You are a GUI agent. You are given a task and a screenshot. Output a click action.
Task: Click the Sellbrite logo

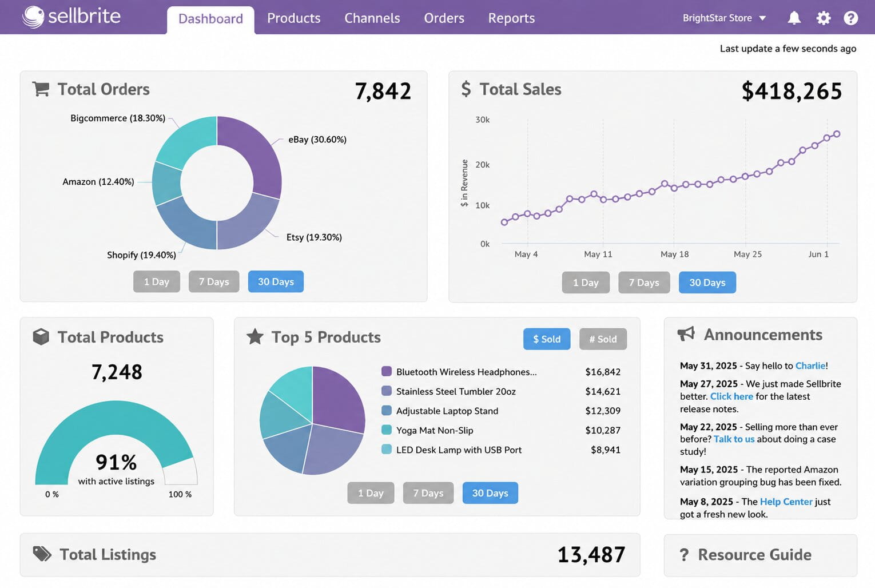point(71,17)
